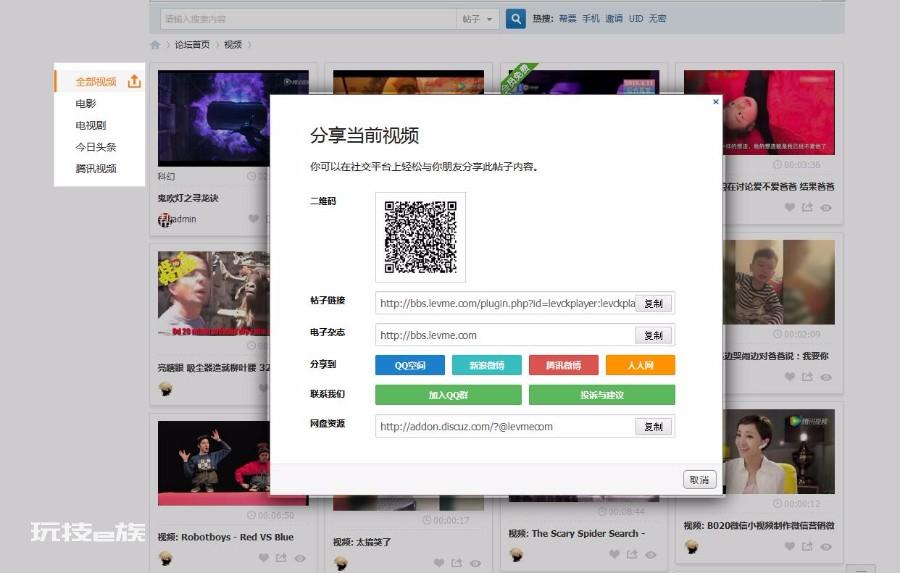Share to QQ空间

[410, 365]
